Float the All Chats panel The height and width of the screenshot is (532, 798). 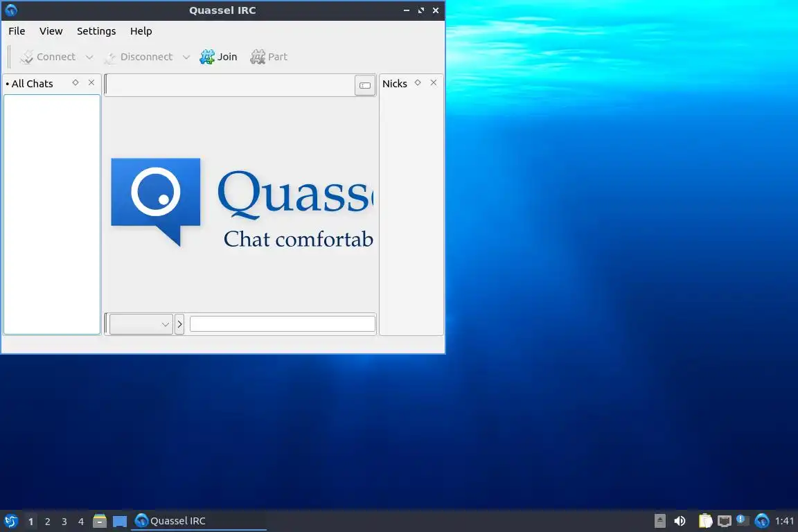tap(76, 82)
